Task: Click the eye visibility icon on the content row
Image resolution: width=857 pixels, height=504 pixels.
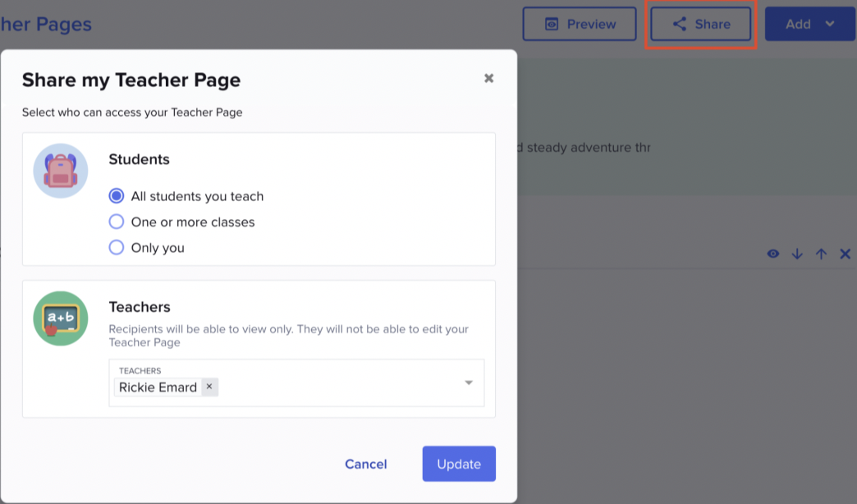Action: (x=772, y=254)
